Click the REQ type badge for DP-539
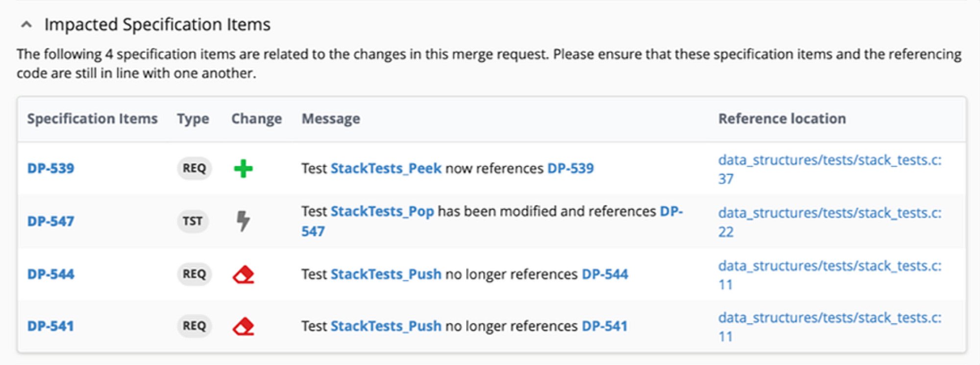The image size is (980, 365). click(194, 169)
